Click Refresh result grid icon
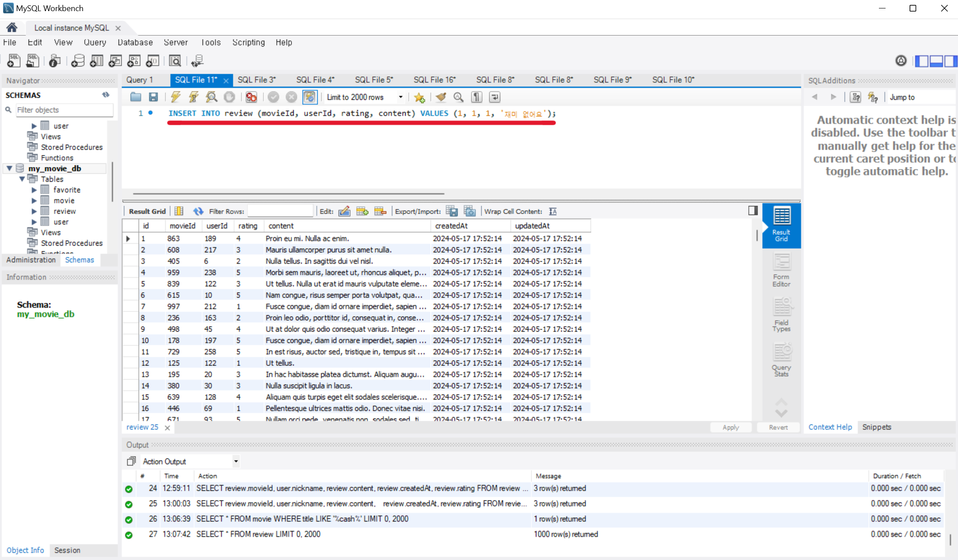This screenshot has height=560, width=958. point(198,211)
